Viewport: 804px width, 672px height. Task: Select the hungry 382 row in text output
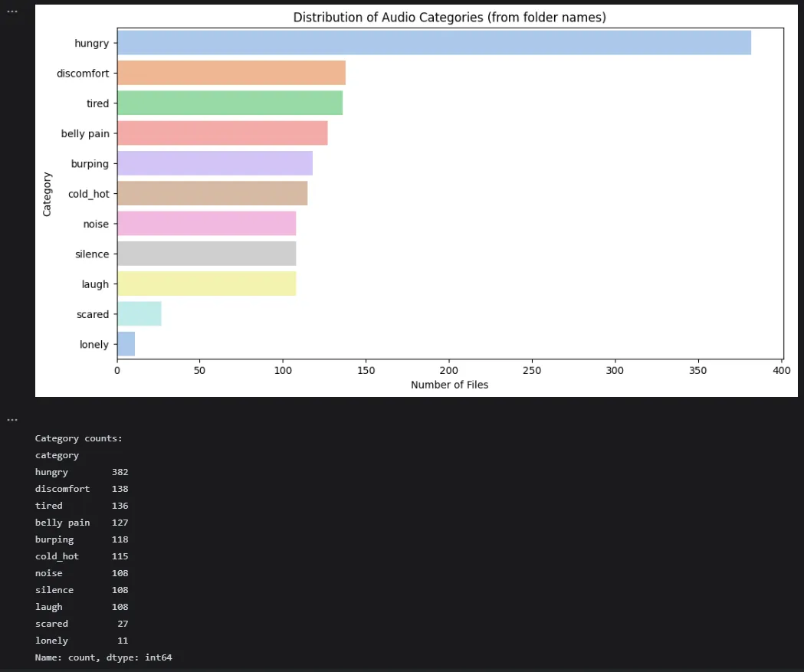[x=81, y=472]
